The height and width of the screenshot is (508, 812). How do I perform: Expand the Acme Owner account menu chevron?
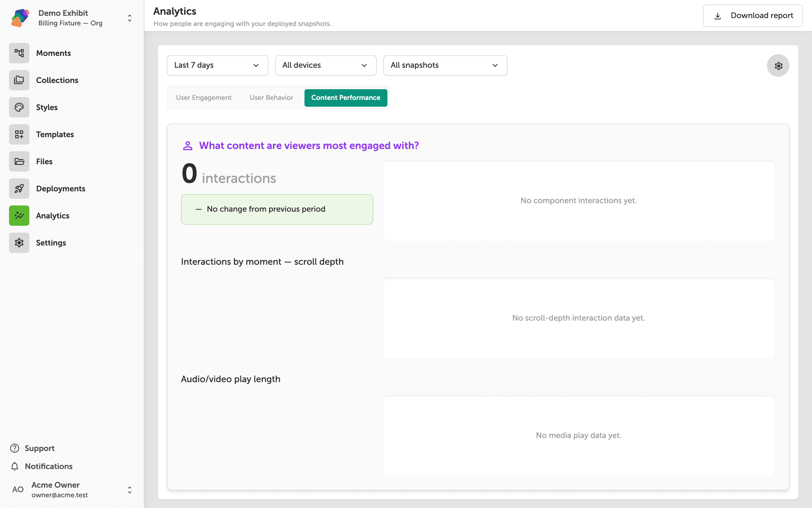click(x=129, y=490)
